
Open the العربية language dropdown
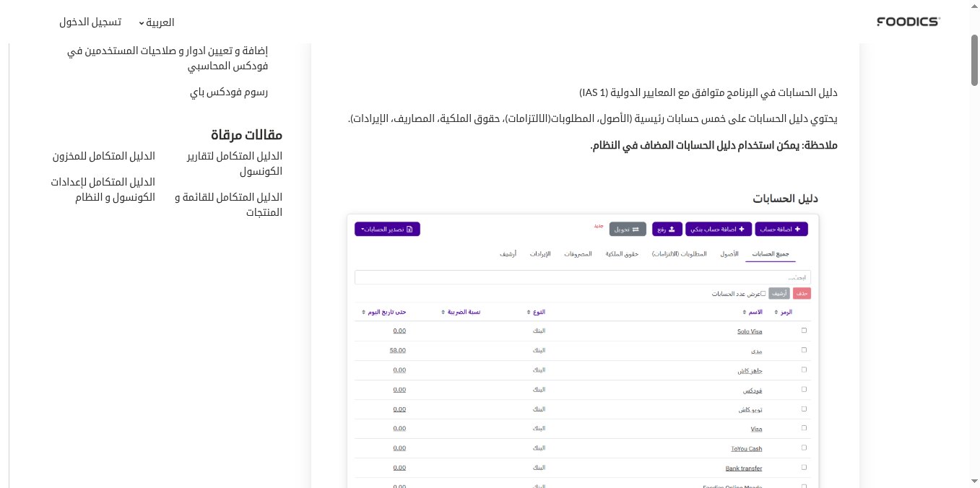click(157, 22)
